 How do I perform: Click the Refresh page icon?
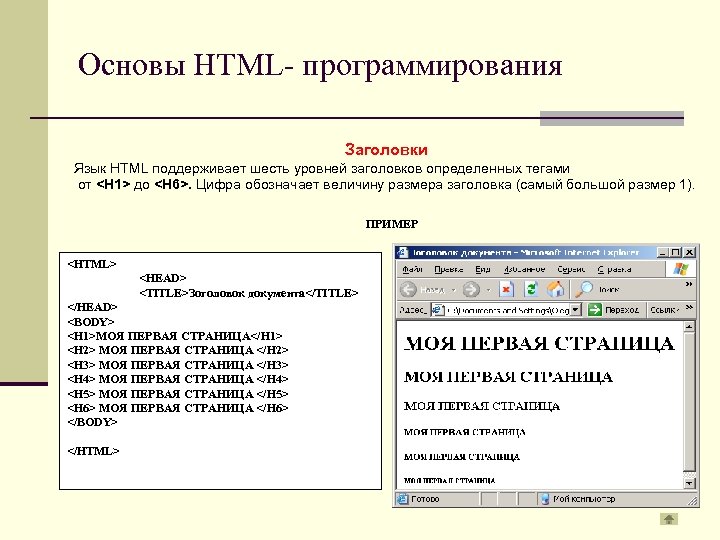tap(531, 289)
